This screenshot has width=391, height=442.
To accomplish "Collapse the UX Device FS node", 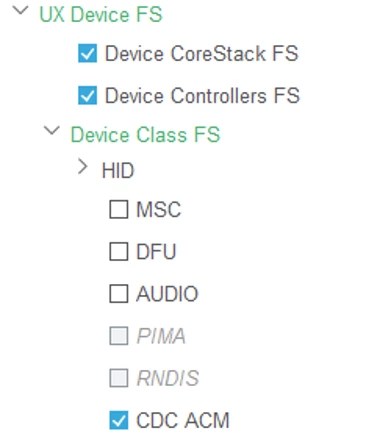I will [21, 11].
